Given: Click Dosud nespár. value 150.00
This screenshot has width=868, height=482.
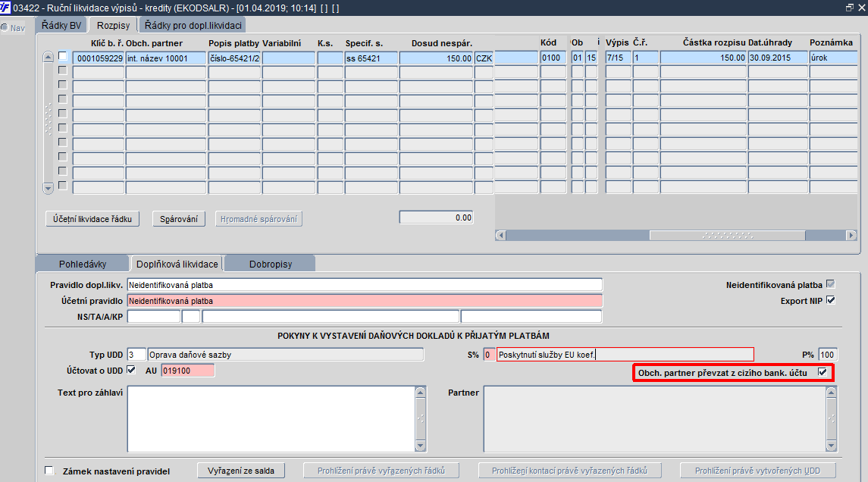Looking at the screenshot, I should pos(436,58).
